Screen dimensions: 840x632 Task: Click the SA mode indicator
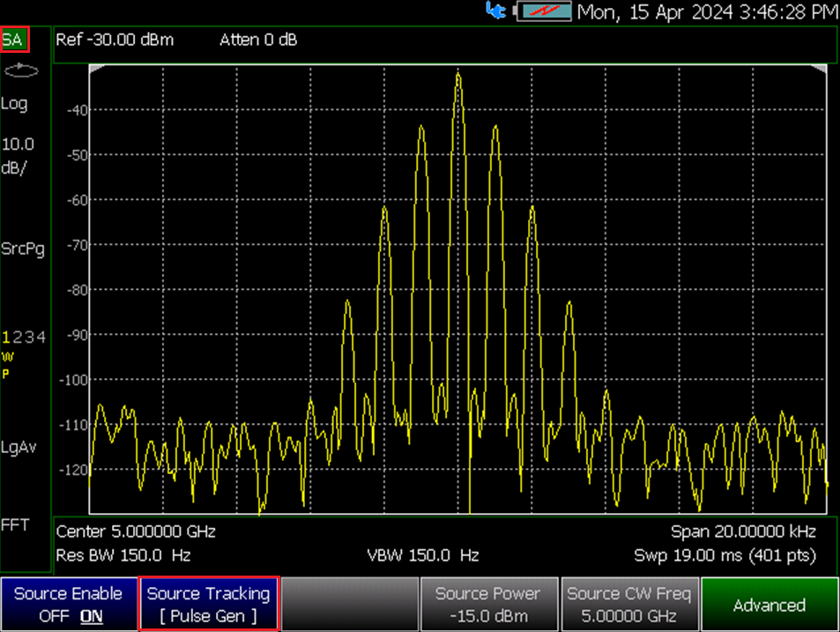[14, 40]
